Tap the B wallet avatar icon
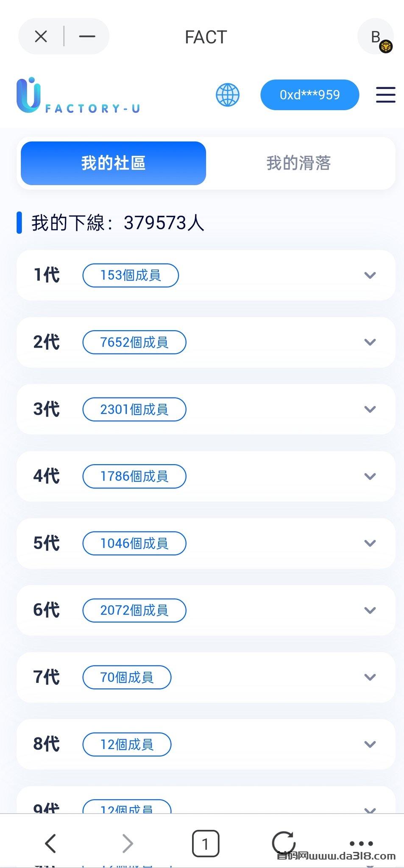Screen dimensions: 404x868 376,37
